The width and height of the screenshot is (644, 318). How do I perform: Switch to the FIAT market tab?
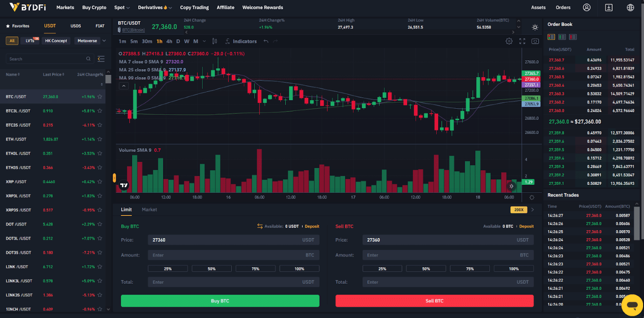[100, 26]
